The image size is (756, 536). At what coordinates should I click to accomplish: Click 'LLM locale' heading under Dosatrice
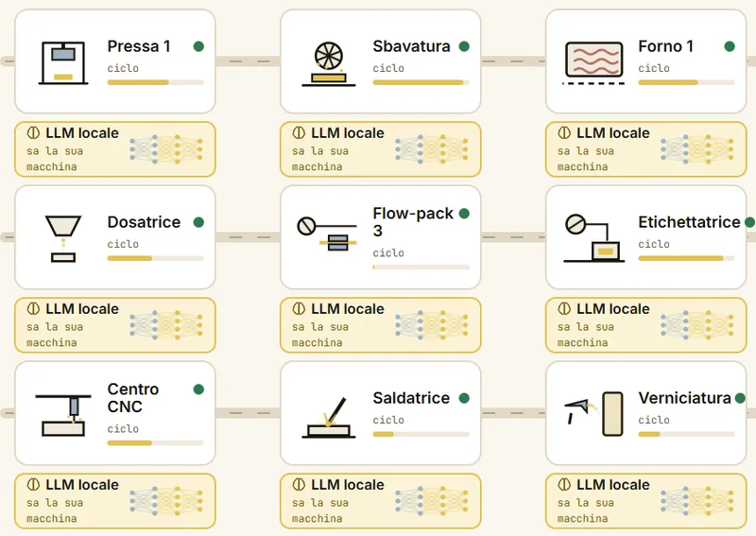pyautogui.click(x=82, y=309)
